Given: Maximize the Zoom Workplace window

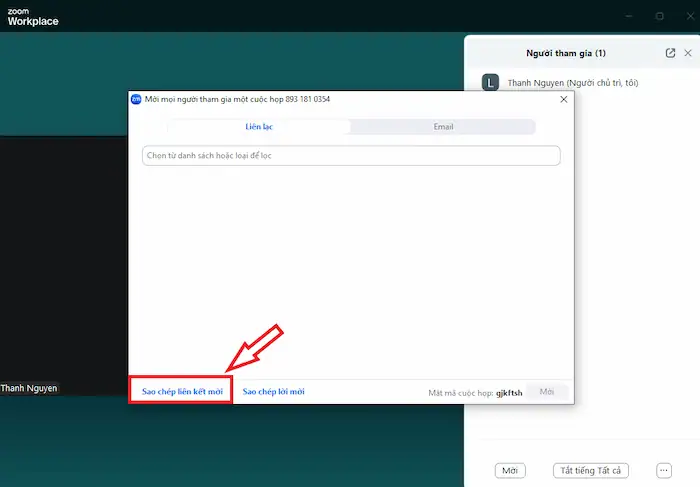Looking at the screenshot, I should [659, 16].
